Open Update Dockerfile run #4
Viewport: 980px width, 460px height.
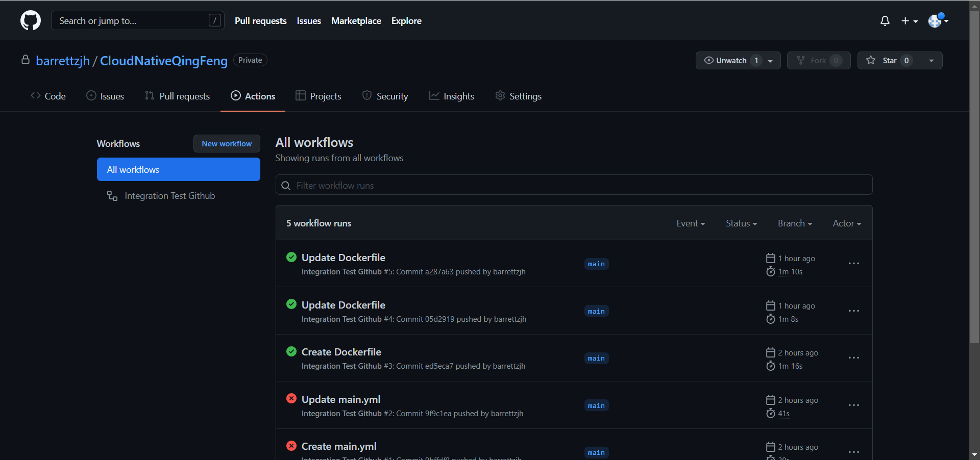(344, 305)
